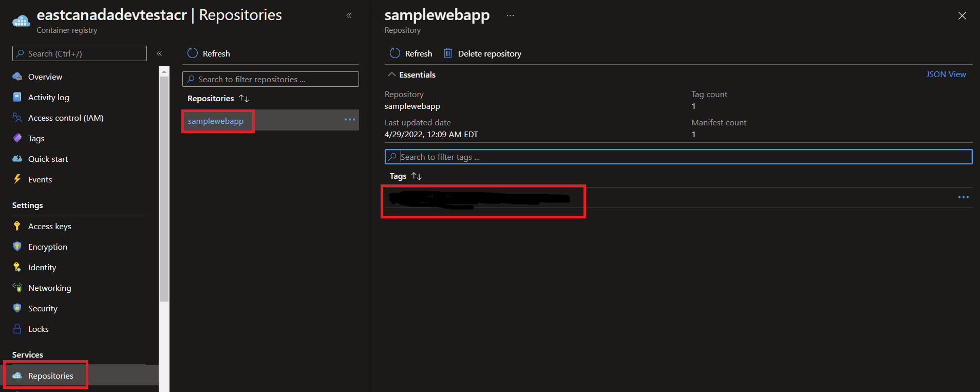
Task: Open Networking settings
Action: tap(49, 288)
